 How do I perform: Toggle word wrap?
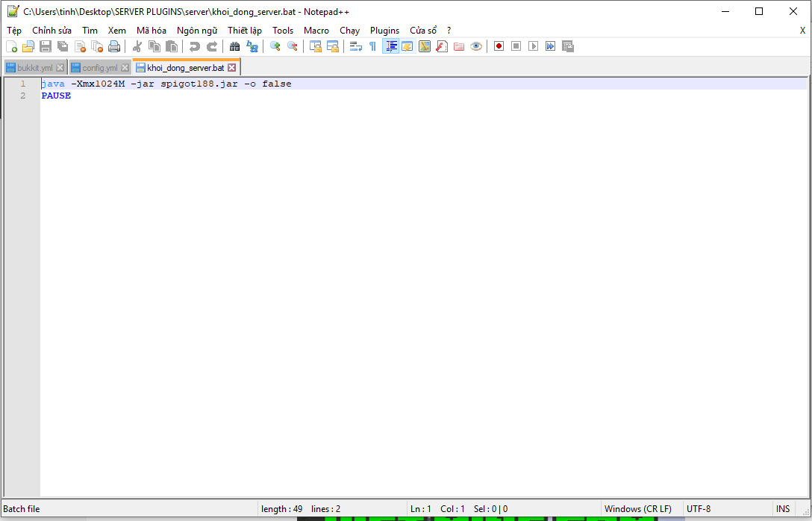(355, 46)
